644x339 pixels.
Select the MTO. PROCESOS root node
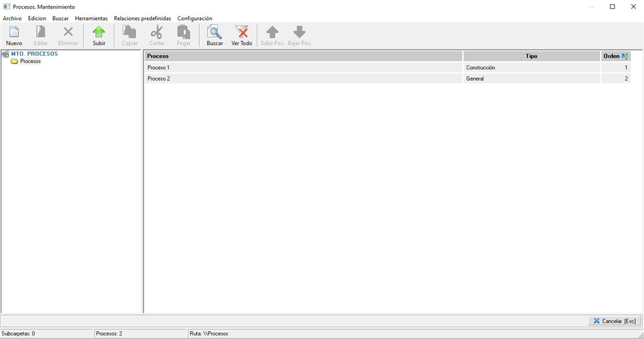click(x=34, y=54)
